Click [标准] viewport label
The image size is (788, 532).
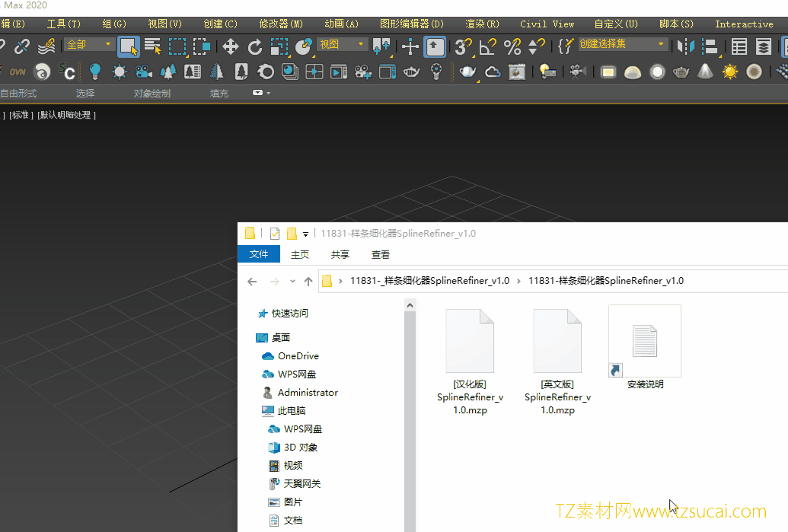click(21, 115)
